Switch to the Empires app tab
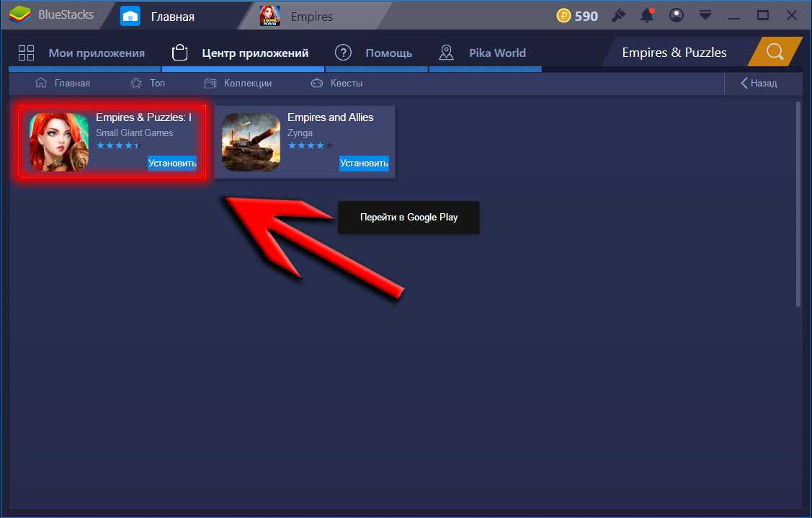The image size is (812, 518). (310, 15)
